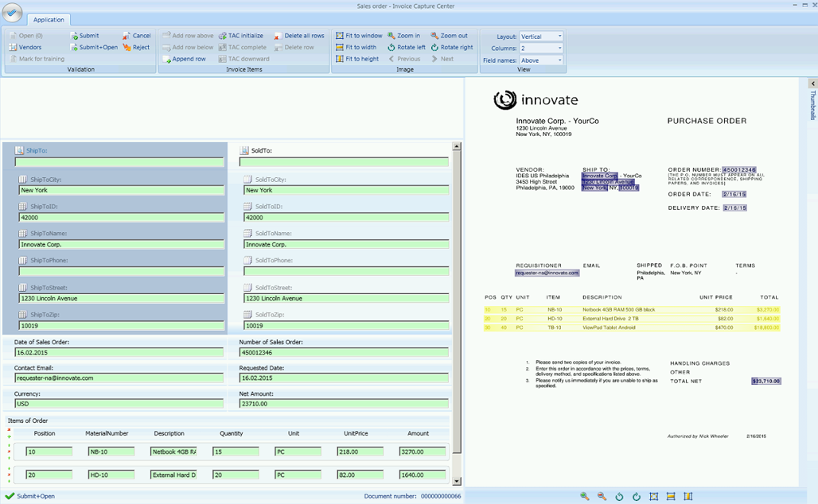Click the Number of Sales Order field
Viewport: 818px width, 504px height.
[x=345, y=352]
